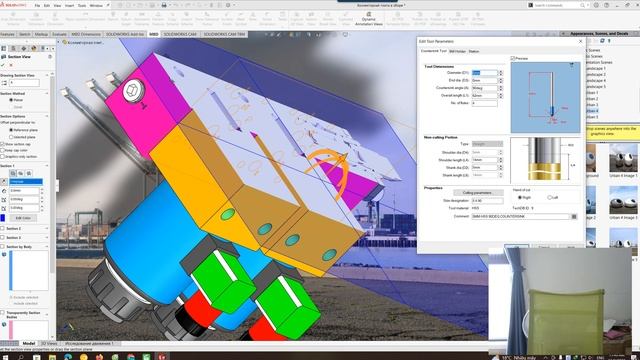This screenshot has width=640, height=360.
Task: Open ConfigurationManager tab icon
Action: click(x=23, y=48)
